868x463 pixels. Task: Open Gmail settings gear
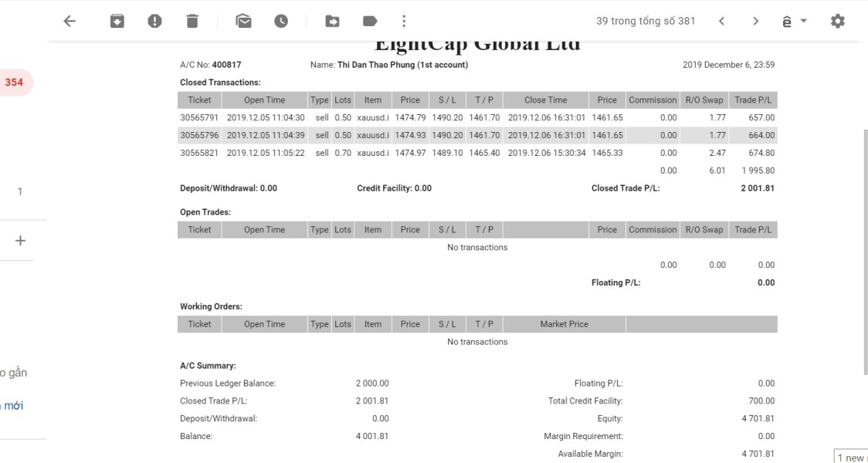(x=838, y=22)
